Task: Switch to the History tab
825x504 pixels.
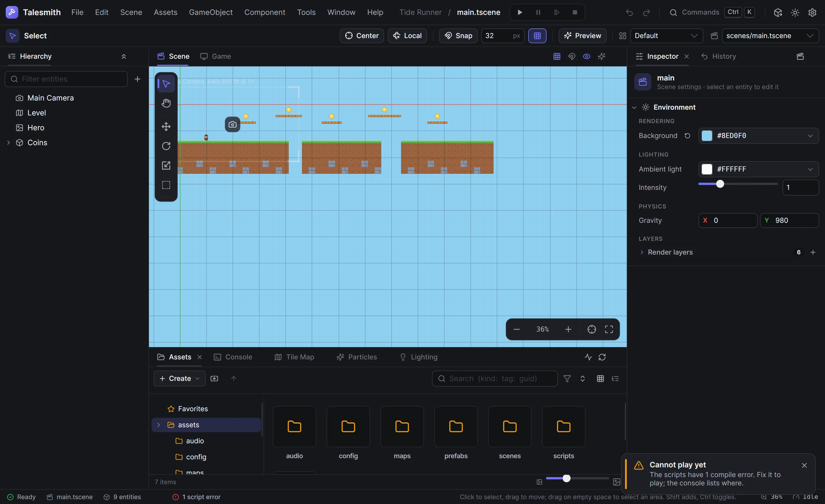Action: [x=718, y=56]
